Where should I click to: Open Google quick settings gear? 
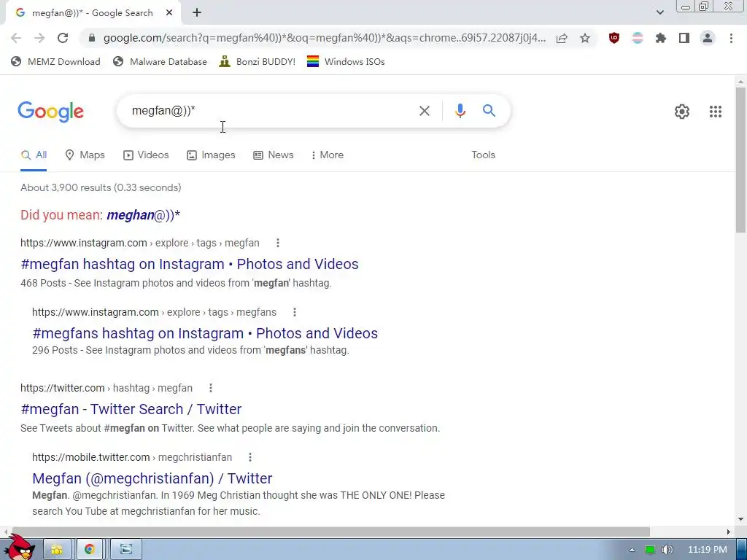[x=682, y=112]
